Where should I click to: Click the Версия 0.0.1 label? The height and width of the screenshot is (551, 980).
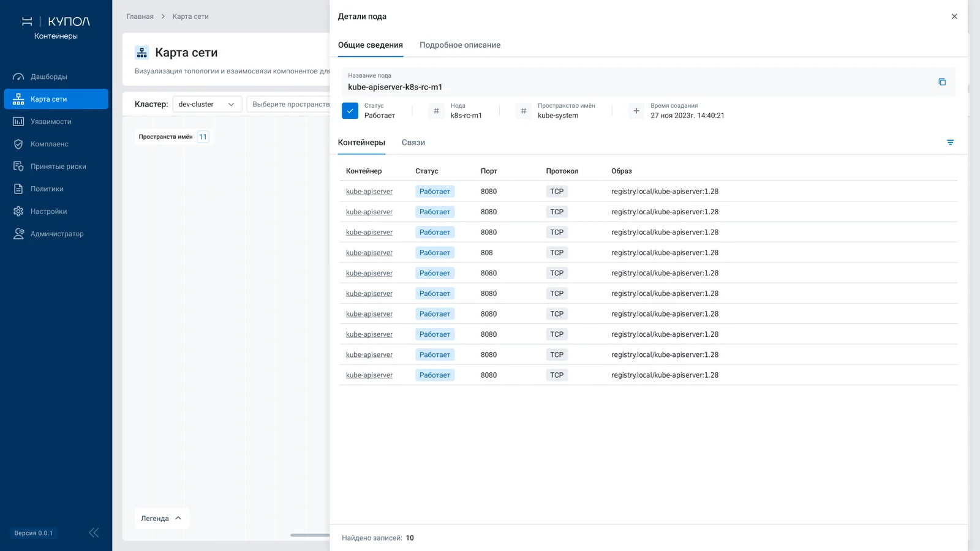point(34,533)
